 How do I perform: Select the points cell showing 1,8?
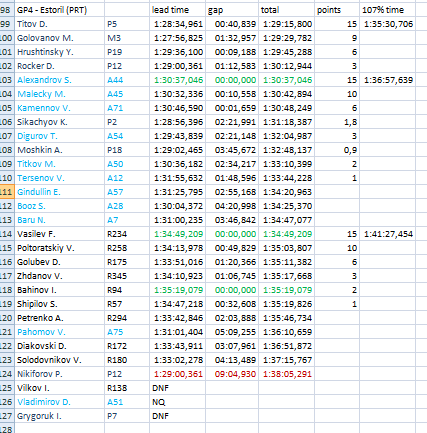[337, 122]
